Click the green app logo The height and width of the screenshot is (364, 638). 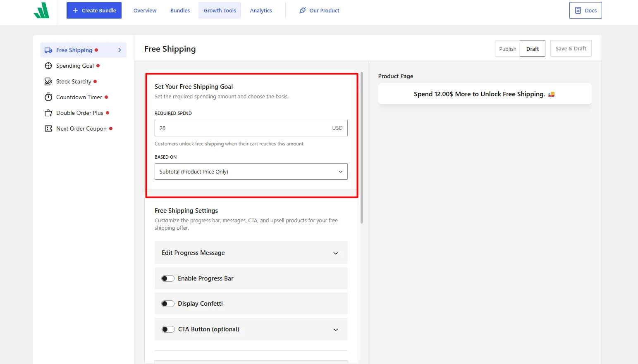41,10
